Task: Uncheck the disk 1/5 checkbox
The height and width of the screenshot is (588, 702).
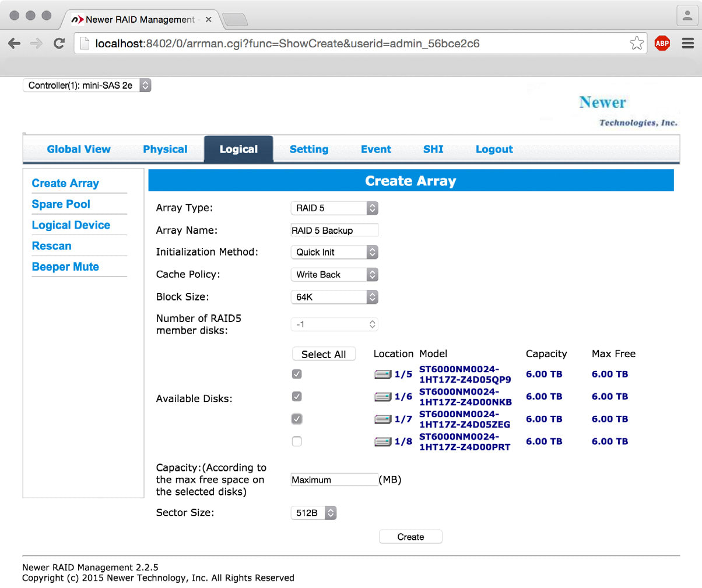Action: pyautogui.click(x=297, y=374)
